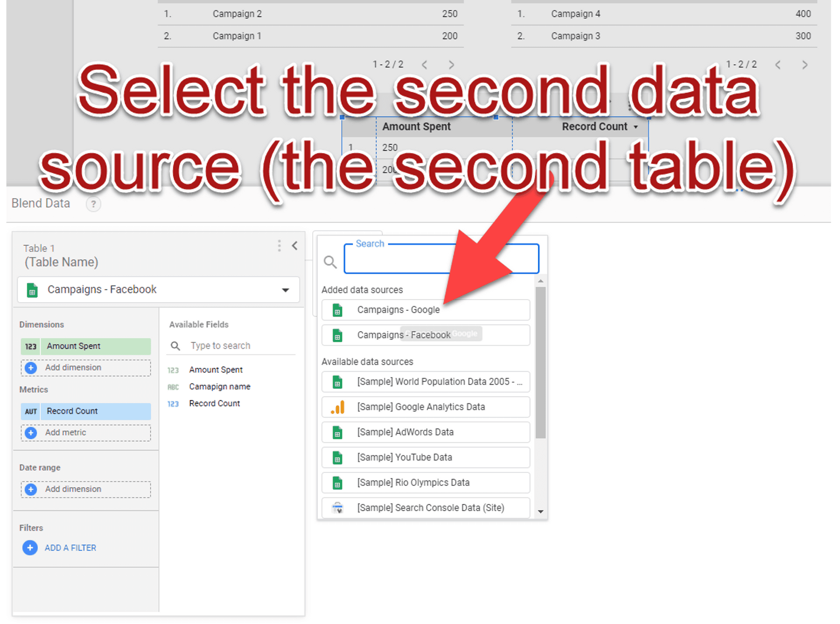Add a dimension under Dimensions
Image resolution: width=840 pixels, height=624 pixels.
[x=86, y=368]
